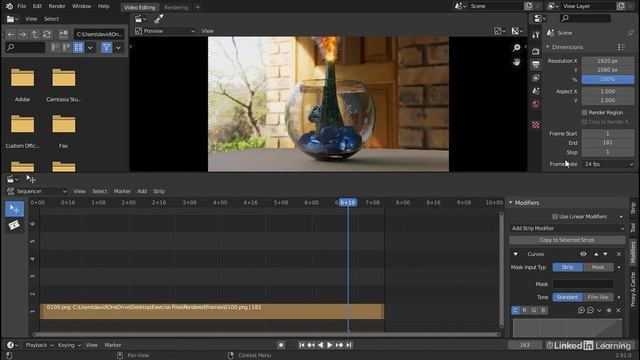
Task: Jump to the next keyframe
Action: 339,345
